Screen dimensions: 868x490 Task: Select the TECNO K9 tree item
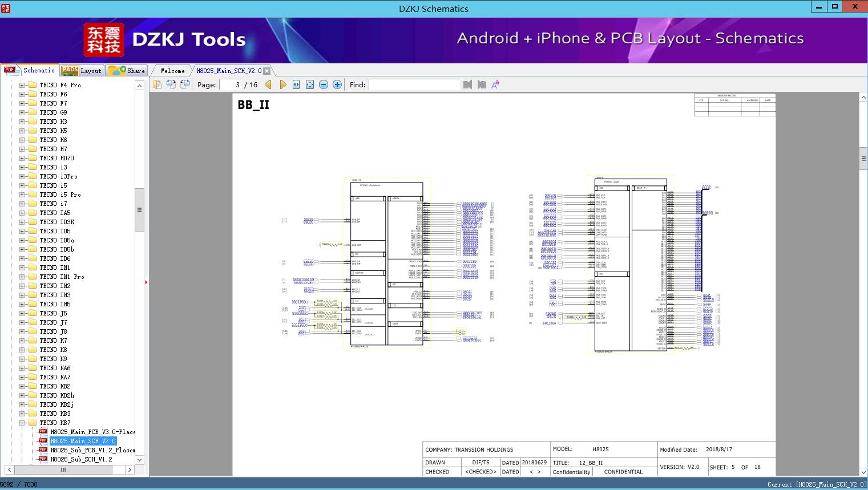(53, 359)
